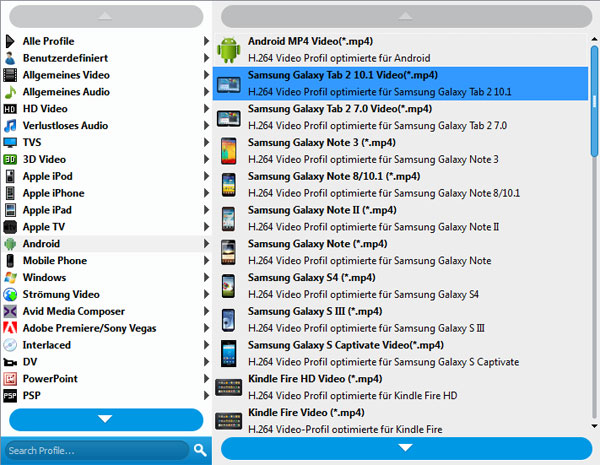Open the Strömung Video category
600x465 pixels.
[106, 294]
